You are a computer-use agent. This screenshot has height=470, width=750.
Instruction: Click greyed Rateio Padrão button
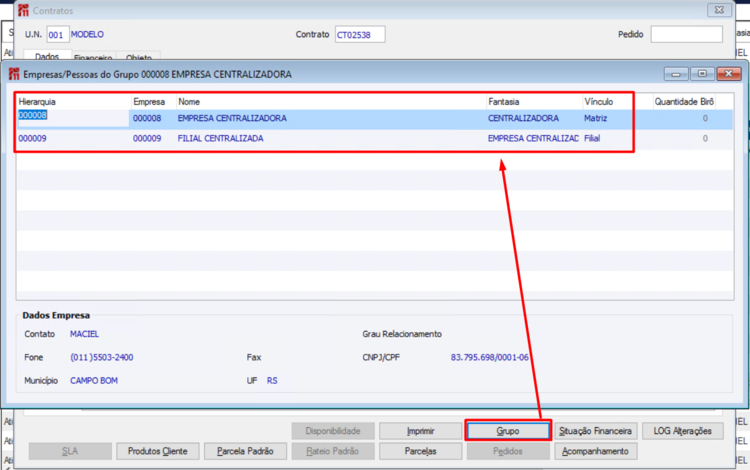click(x=333, y=451)
